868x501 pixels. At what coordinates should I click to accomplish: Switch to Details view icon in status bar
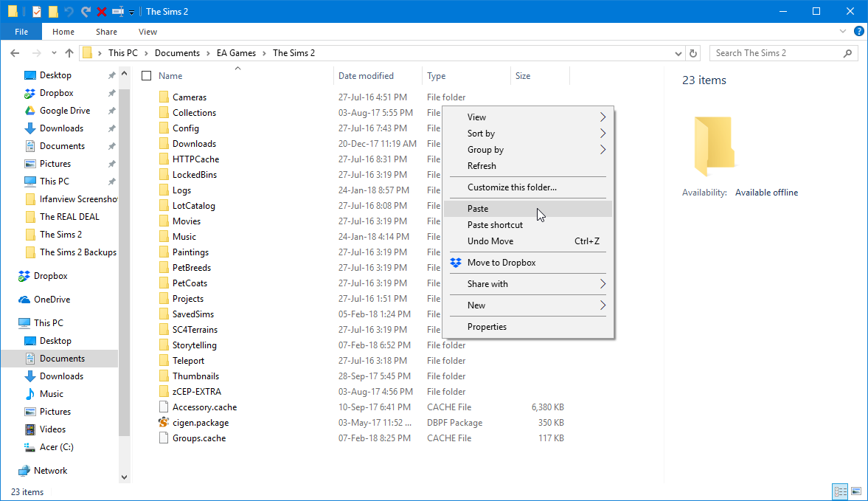(x=840, y=491)
